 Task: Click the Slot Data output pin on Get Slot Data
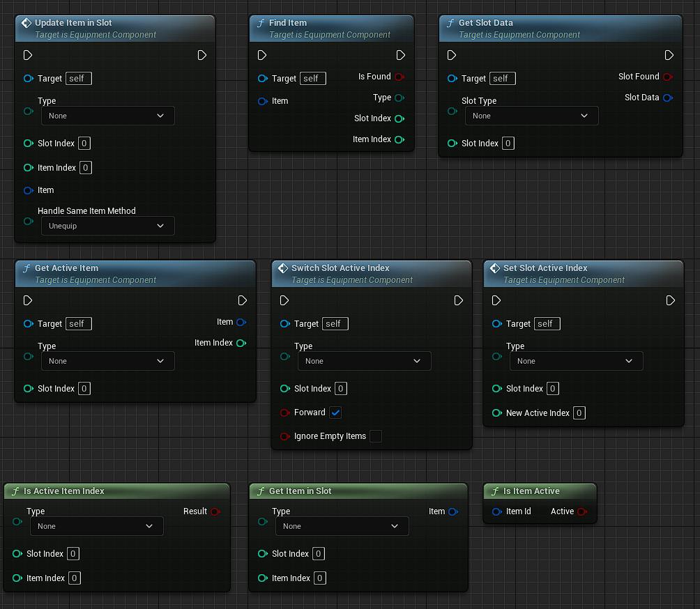667,98
